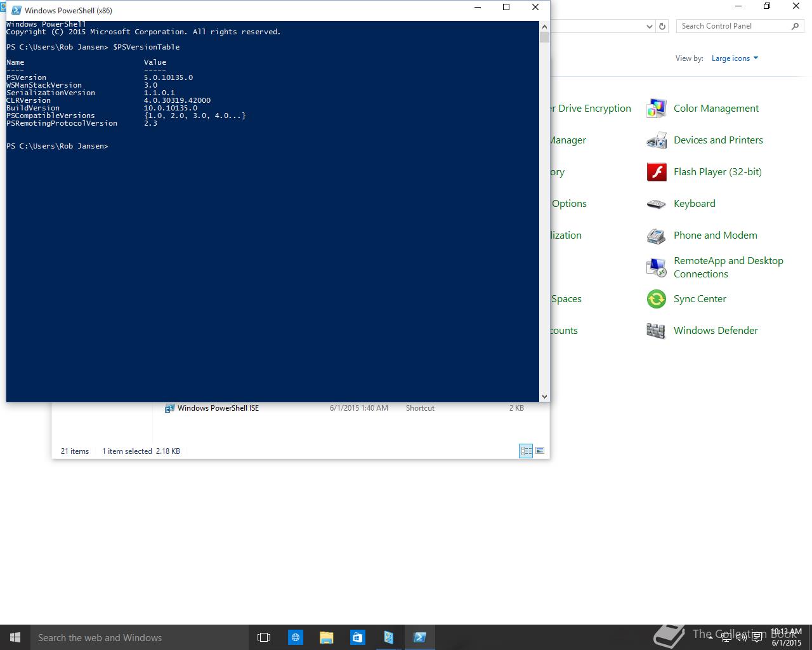This screenshot has height=650, width=812.
Task: Click the PowerShell title bar icon
Action: pyautogui.click(x=16, y=10)
